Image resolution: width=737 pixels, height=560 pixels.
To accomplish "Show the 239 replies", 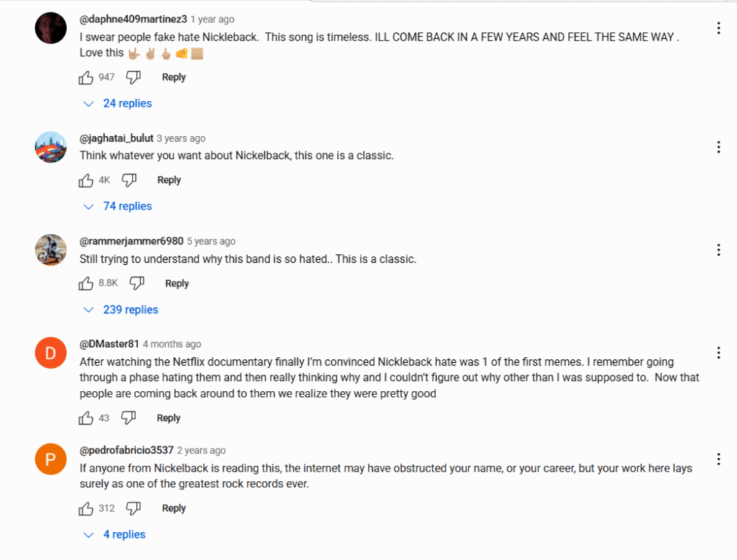I will [121, 310].
